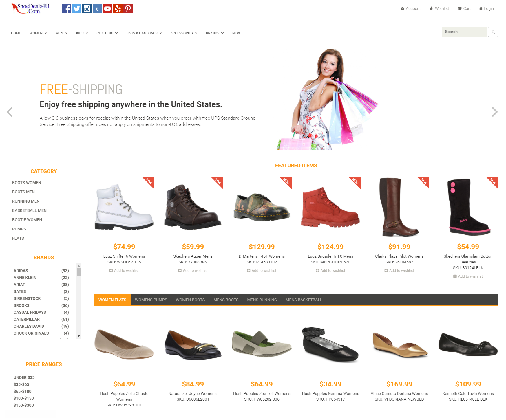Open the Pinterest social icon
This screenshot has height=420, width=506.
tap(128, 9)
